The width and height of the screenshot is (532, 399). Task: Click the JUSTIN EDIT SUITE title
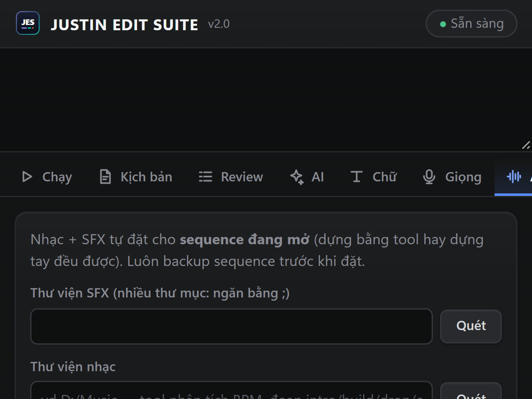(124, 25)
